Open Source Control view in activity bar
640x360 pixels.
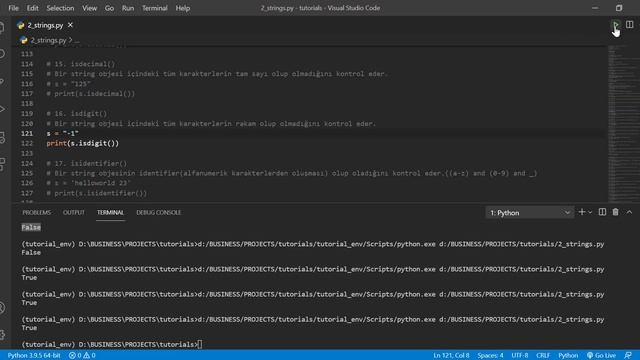pyautogui.click(x=2, y=82)
